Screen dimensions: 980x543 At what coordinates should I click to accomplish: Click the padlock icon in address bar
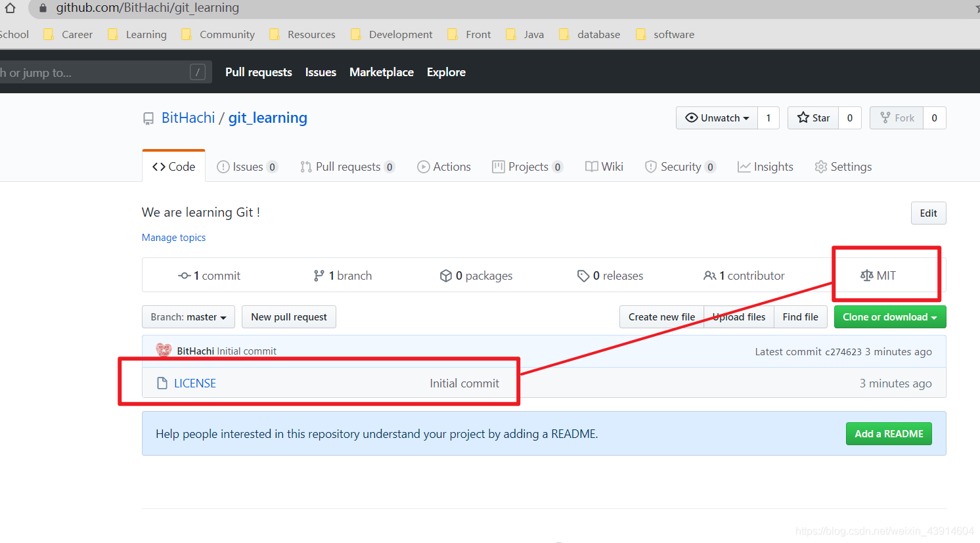click(43, 9)
